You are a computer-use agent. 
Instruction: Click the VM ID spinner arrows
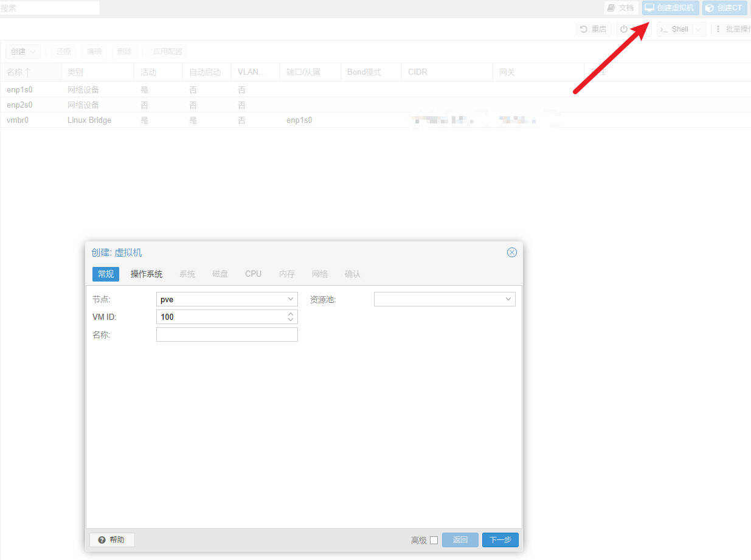[x=291, y=317]
